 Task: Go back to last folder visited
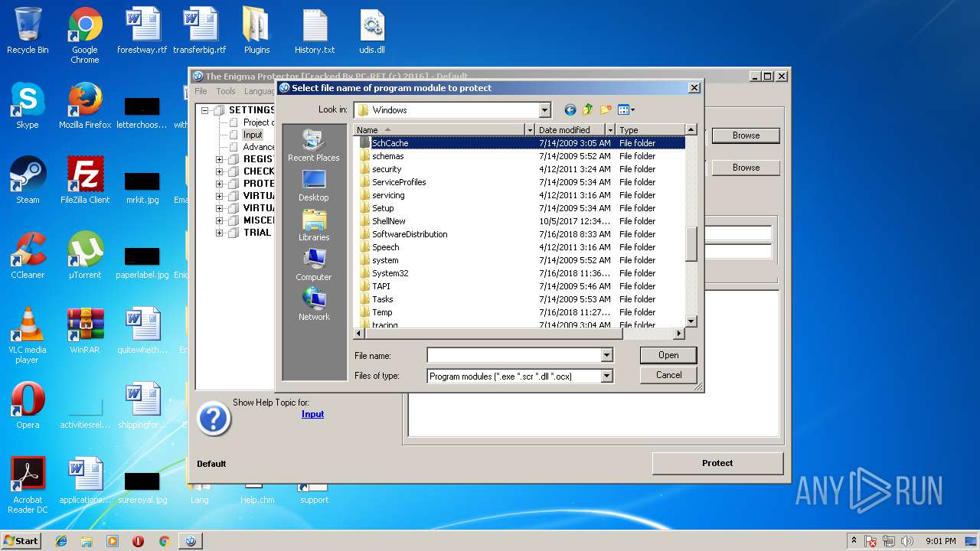570,110
